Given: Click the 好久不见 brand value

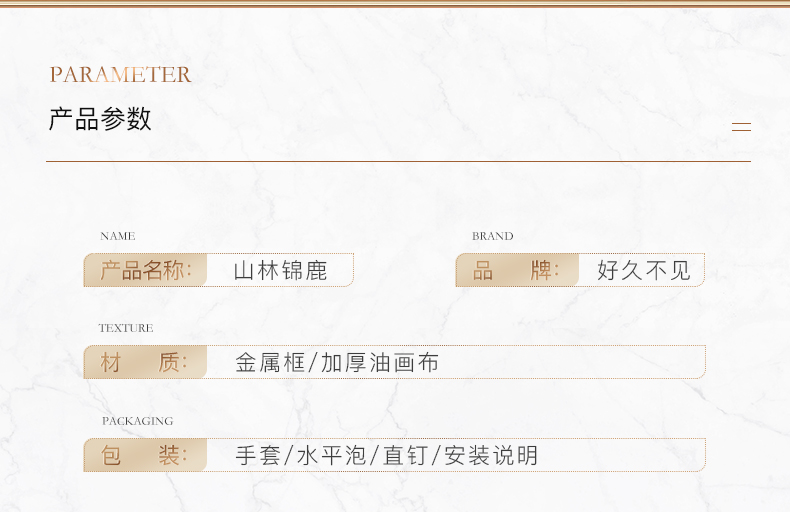Looking at the screenshot, I should pos(643,271).
